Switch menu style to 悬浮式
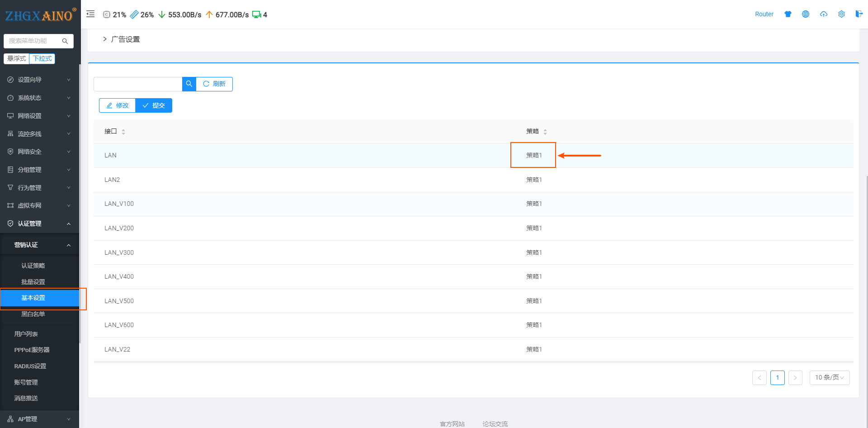Viewport: 868px width, 428px height. click(17, 59)
